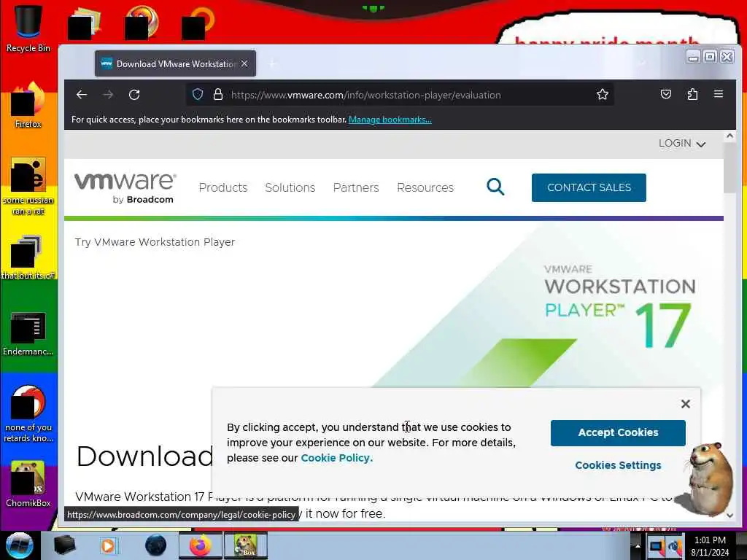The image size is (747, 560).
Task: Go back to previous page in browser
Action: pyautogui.click(x=82, y=95)
